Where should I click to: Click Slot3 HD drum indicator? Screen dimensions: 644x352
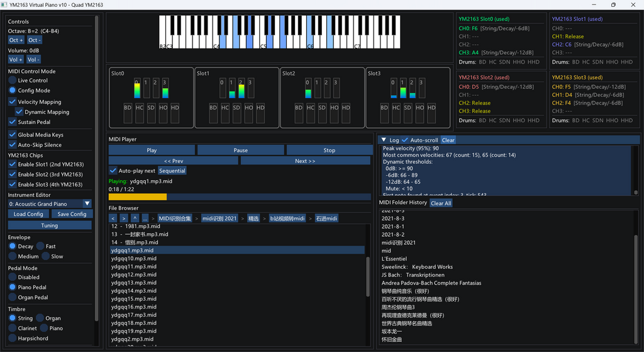click(x=431, y=113)
